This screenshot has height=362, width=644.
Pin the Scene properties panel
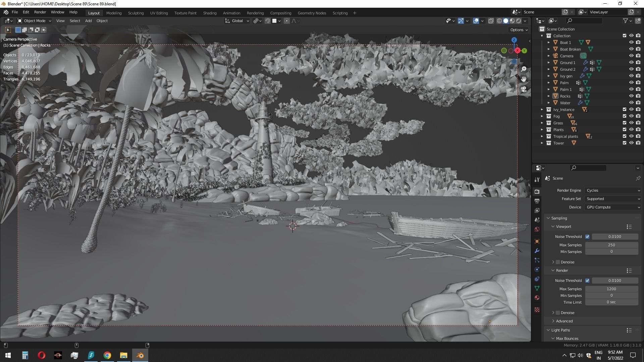[x=638, y=178]
